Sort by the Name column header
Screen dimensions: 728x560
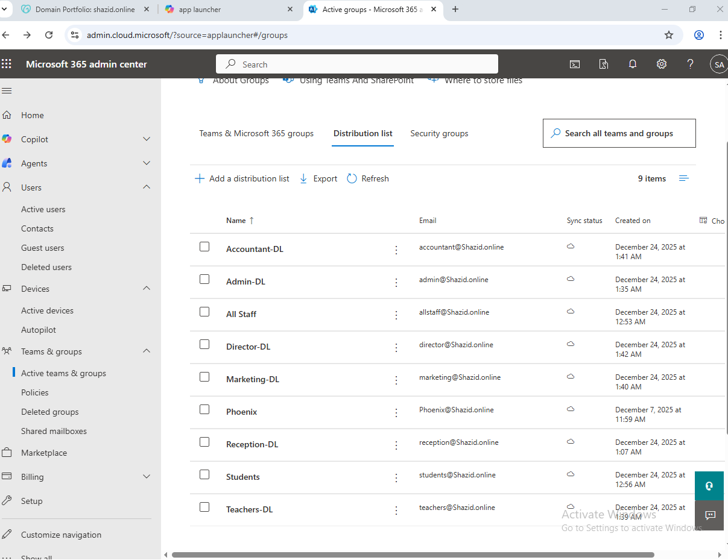tap(239, 221)
